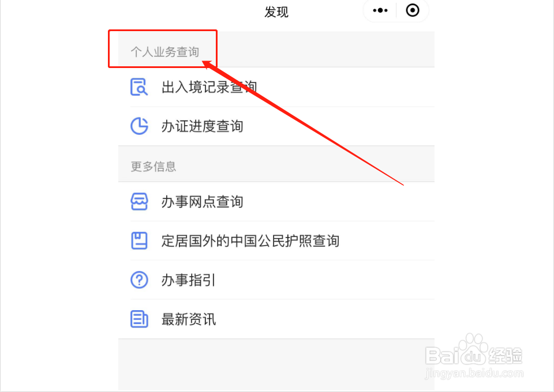Click the newspaper latest news icon

139,319
